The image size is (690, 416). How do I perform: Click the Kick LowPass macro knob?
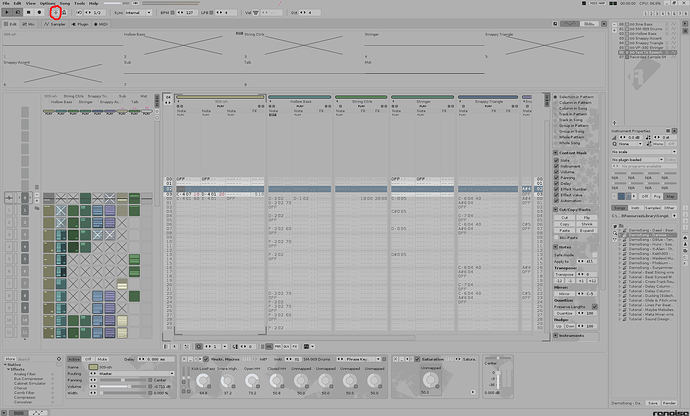[203, 381]
